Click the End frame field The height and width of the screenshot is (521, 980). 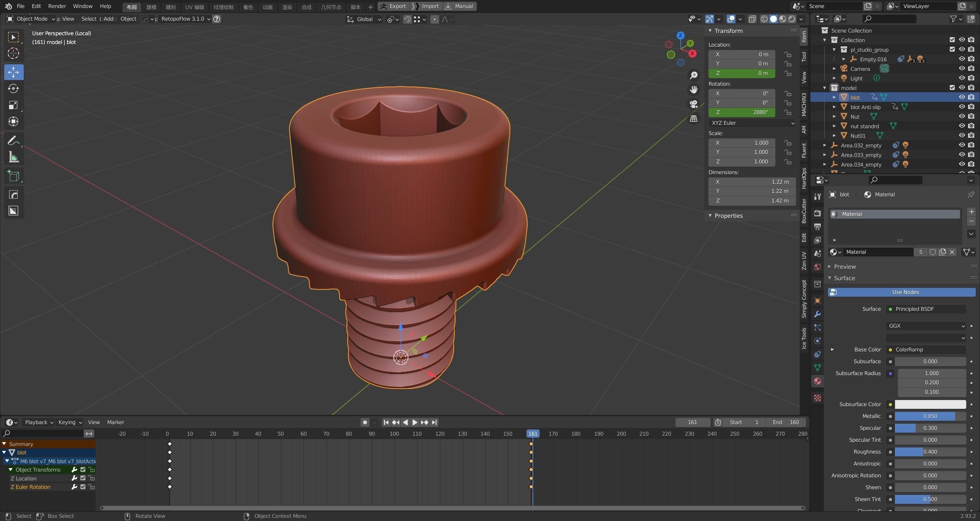coord(786,422)
